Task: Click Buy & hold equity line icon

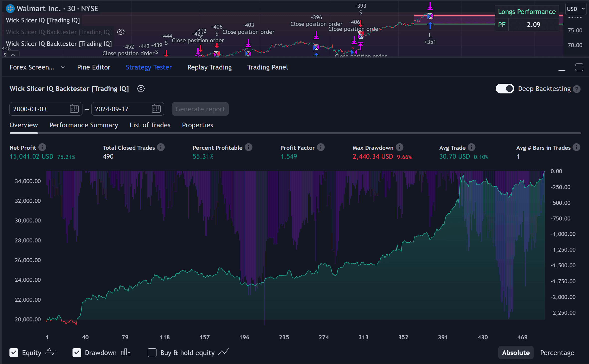Action: 223,352
